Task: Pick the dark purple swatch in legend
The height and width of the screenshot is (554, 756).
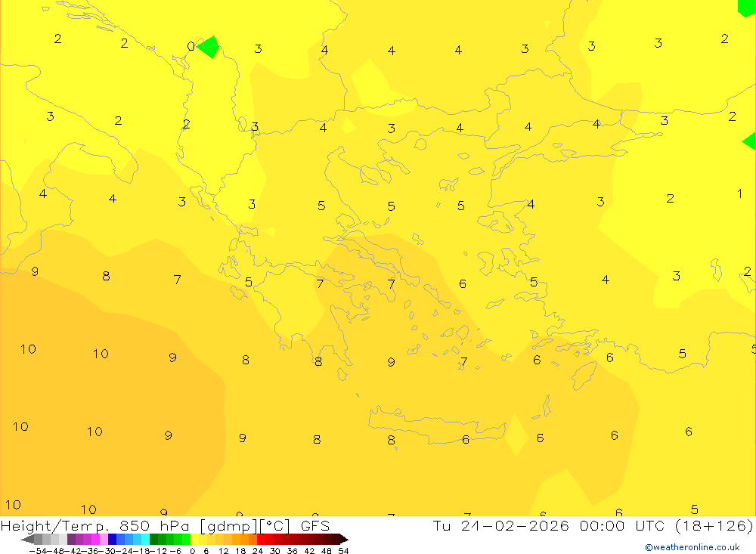Action: pyautogui.click(x=71, y=539)
